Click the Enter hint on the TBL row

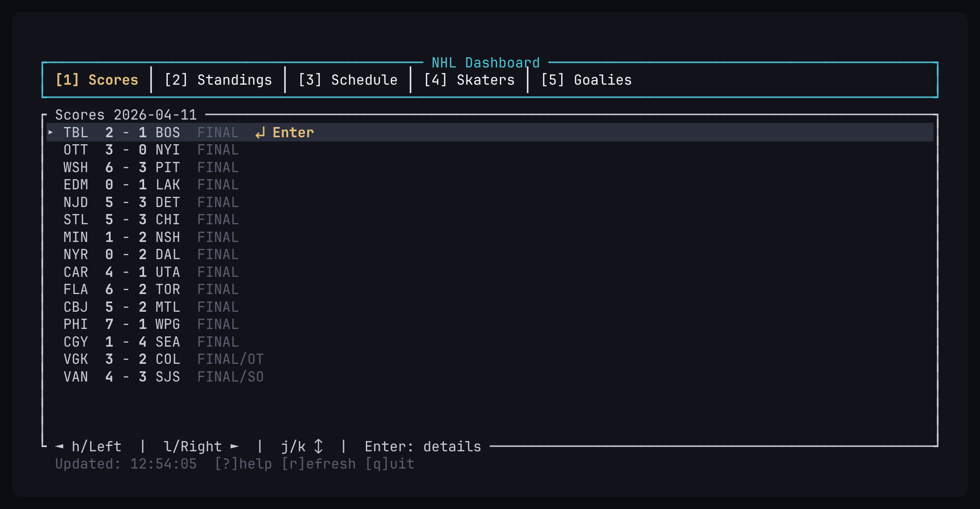point(293,133)
